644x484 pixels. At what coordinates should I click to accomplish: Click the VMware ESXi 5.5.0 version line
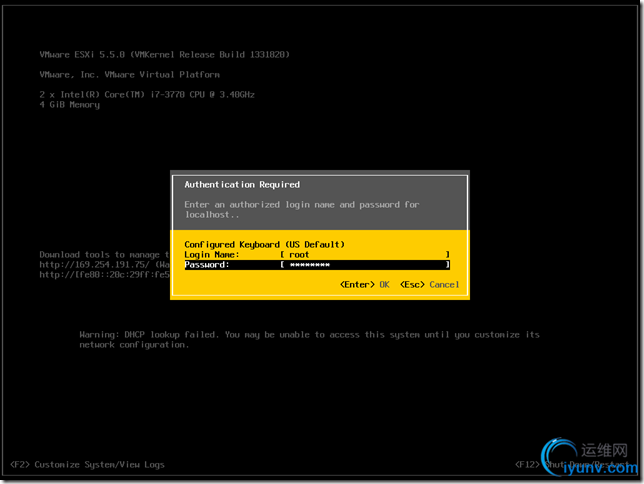[x=165, y=55]
